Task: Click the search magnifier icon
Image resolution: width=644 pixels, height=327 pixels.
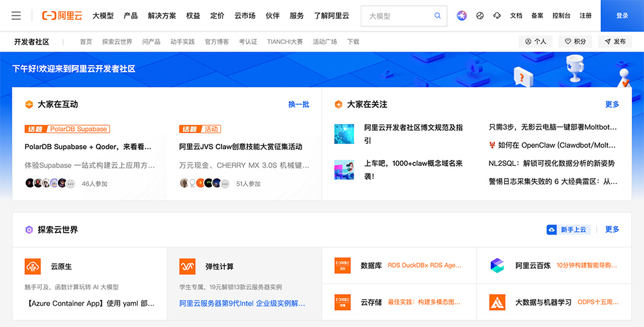Action: [x=437, y=16]
